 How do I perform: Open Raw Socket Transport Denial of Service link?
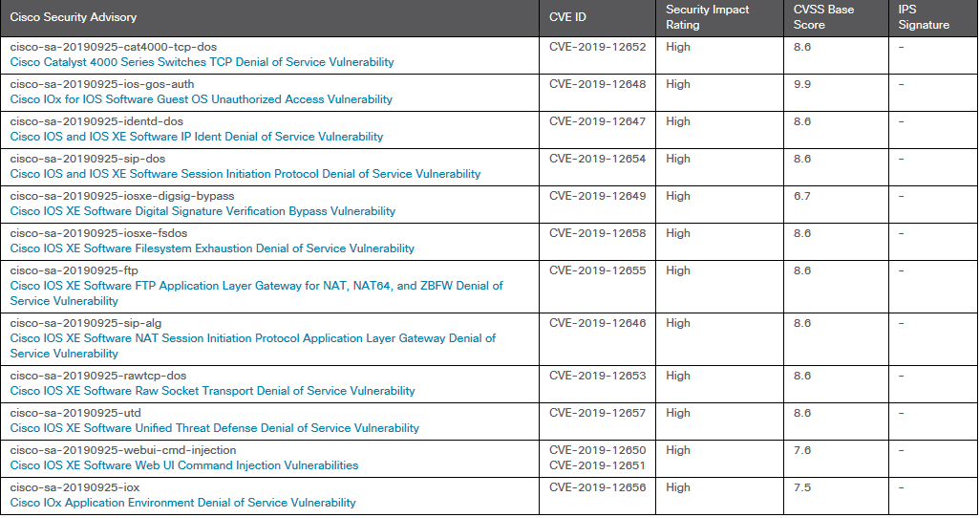point(212,391)
